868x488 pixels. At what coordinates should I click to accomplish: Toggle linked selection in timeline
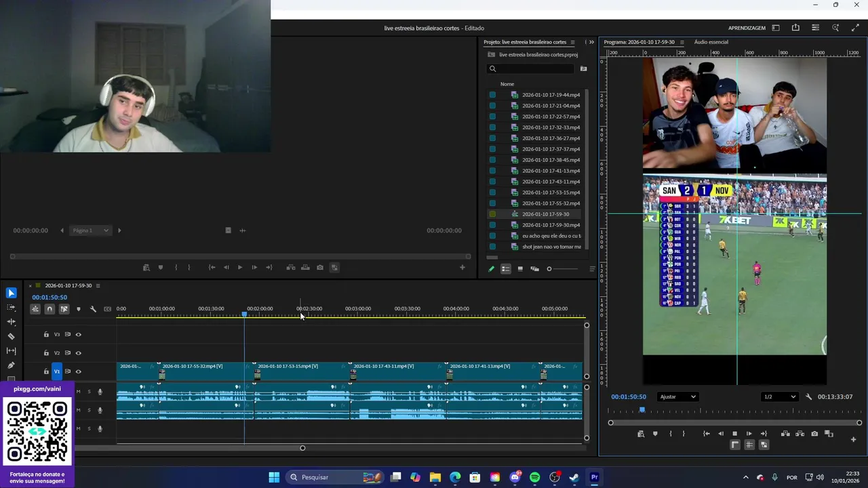click(64, 309)
